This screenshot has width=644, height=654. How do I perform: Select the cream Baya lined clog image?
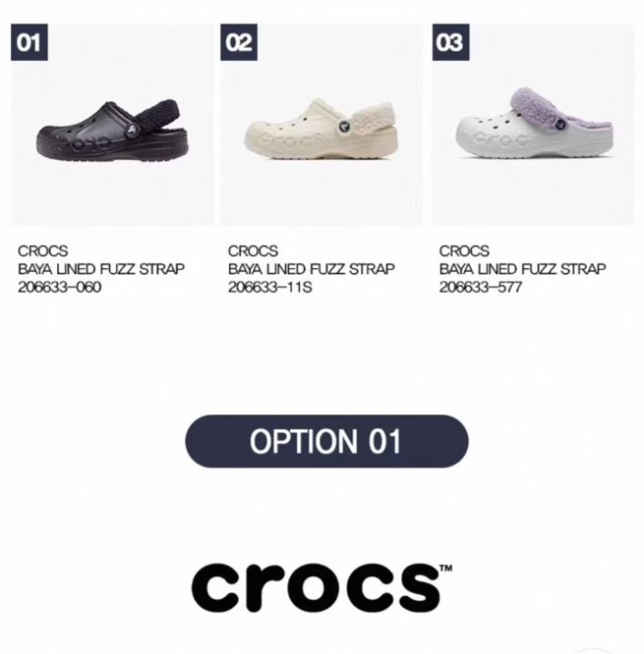321,129
